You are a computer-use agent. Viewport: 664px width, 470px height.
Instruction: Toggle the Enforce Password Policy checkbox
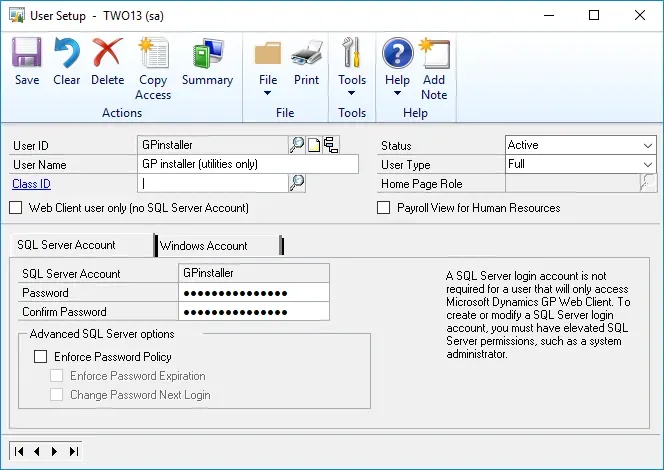tap(41, 356)
